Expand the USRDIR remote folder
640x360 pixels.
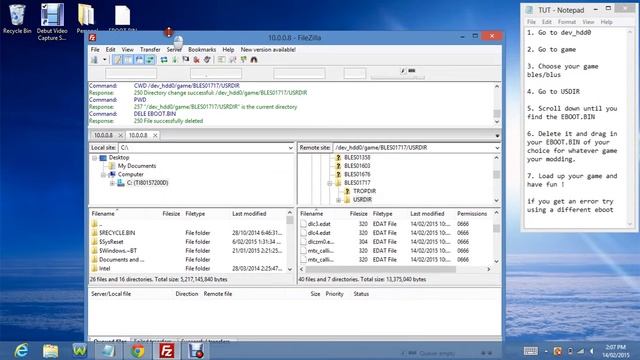pyautogui.click(x=338, y=200)
